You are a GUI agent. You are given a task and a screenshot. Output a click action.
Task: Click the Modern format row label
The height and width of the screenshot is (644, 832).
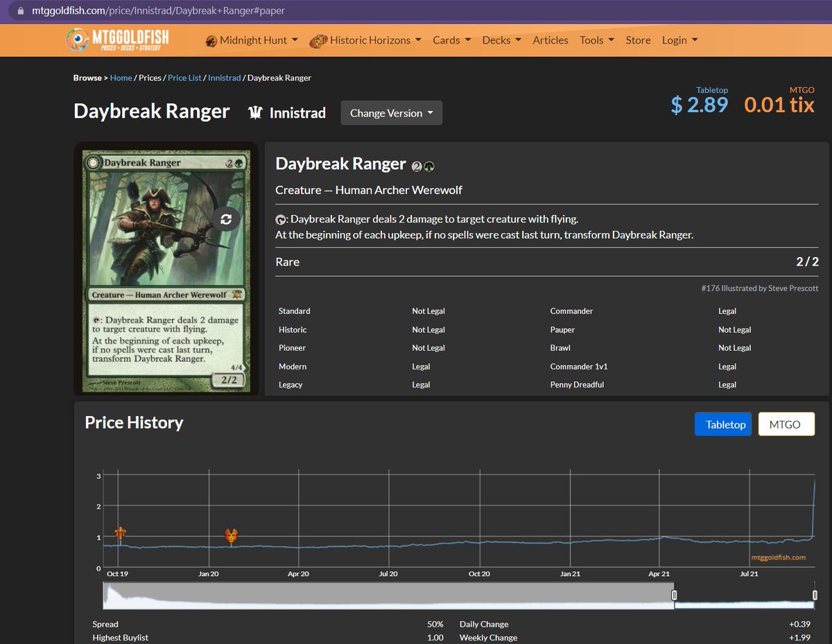click(x=293, y=366)
